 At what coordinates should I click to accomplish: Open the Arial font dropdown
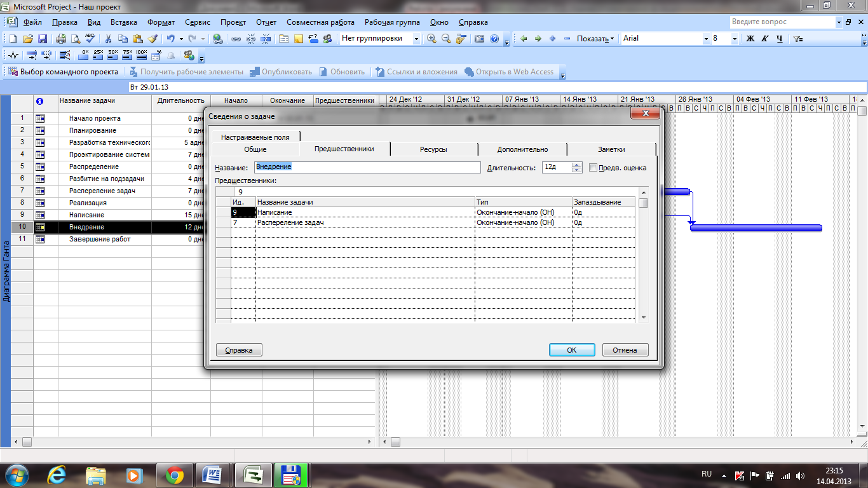pos(705,39)
